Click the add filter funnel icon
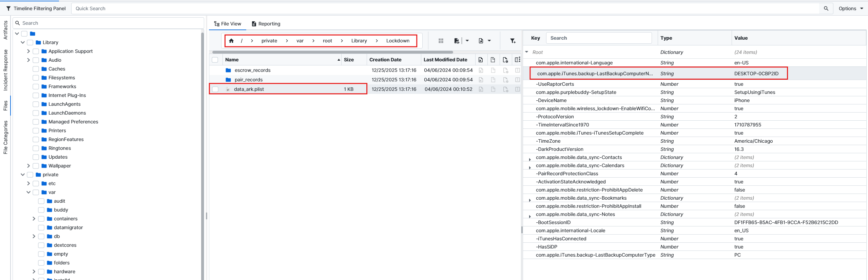The height and width of the screenshot is (280, 868). (x=513, y=41)
